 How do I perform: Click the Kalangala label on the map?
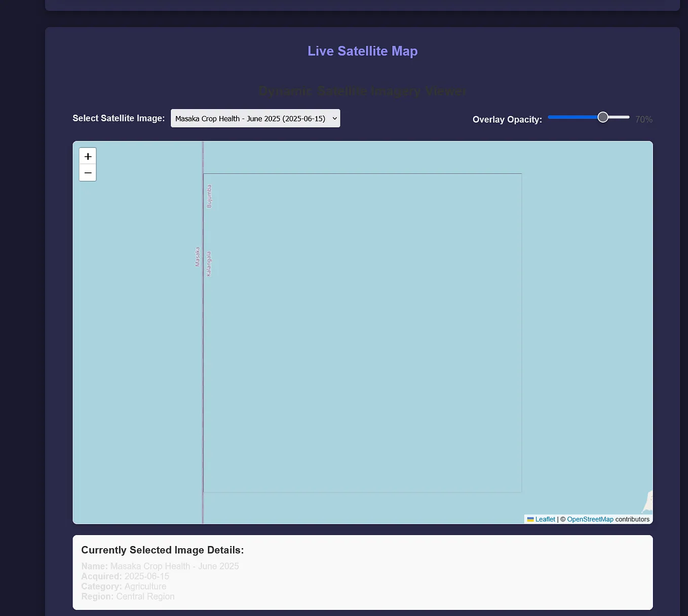tap(208, 263)
